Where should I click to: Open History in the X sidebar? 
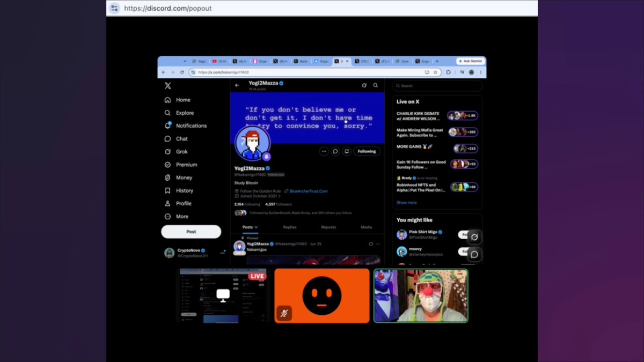click(179, 190)
